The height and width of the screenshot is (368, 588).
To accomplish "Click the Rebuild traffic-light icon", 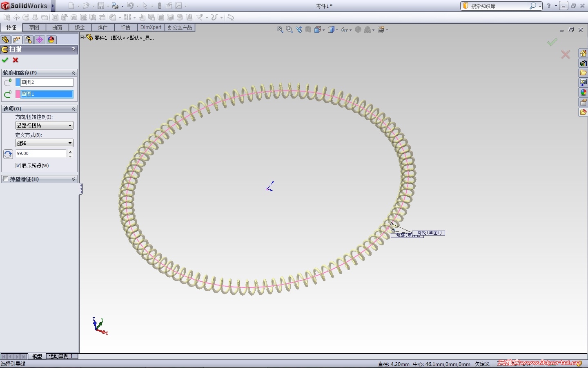I will tap(160, 6).
